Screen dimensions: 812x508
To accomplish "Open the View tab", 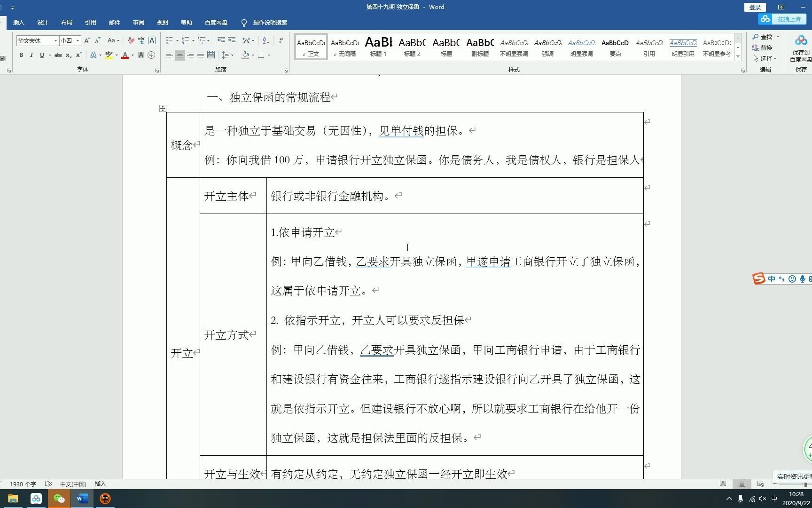I will pos(163,23).
